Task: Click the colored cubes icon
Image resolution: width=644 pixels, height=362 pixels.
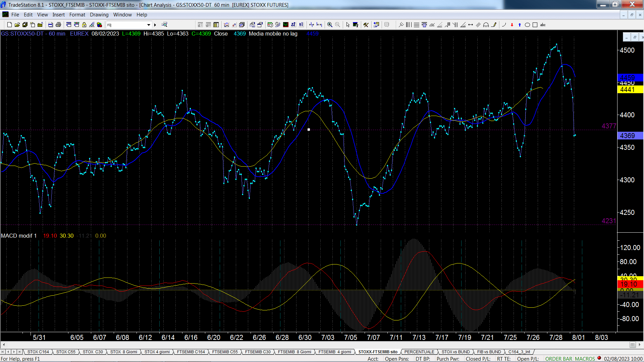Action: (x=99, y=25)
